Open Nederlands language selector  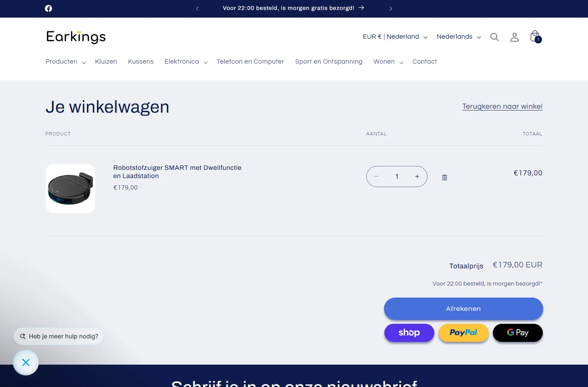459,37
